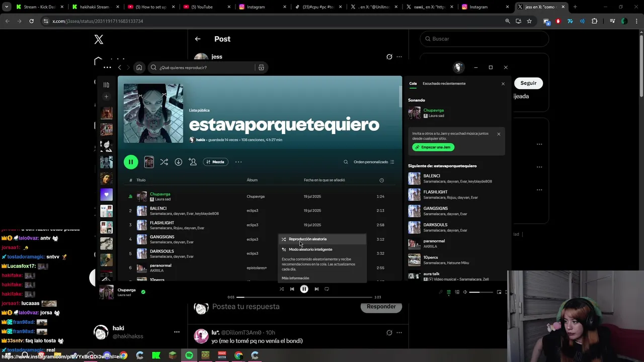Screen dimensions: 644x362
Task: Open the Más información link
Action: click(x=295, y=278)
